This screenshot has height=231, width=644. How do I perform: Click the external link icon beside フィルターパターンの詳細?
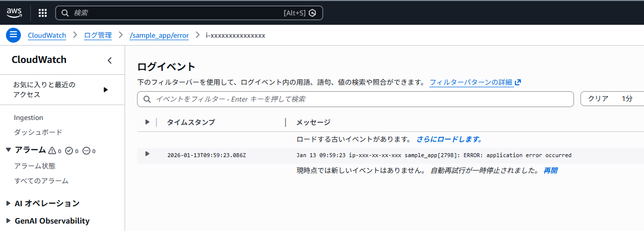(x=518, y=82)
